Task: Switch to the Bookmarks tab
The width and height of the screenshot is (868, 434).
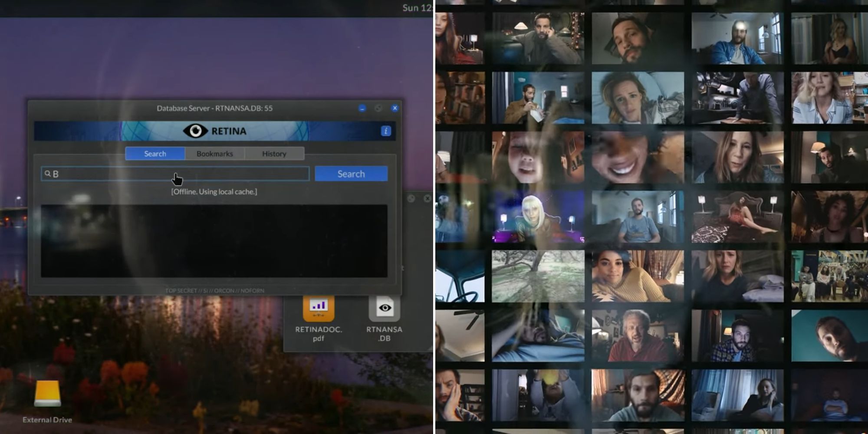Action: (x=214, y=154)
